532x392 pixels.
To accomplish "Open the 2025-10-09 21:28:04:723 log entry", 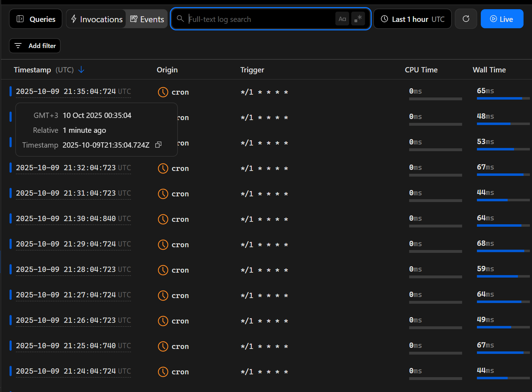I will 73,269.
